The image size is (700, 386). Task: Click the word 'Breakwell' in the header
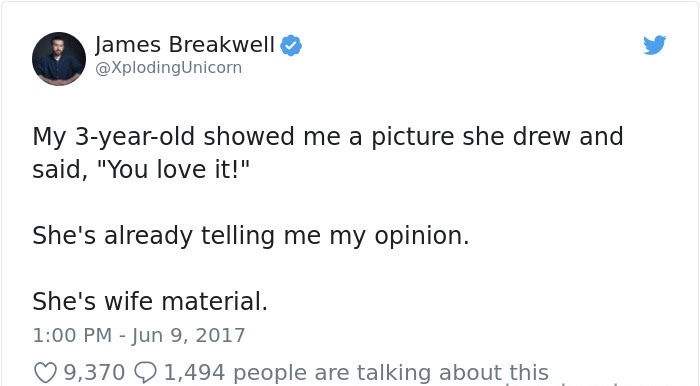tap(222, 45)
